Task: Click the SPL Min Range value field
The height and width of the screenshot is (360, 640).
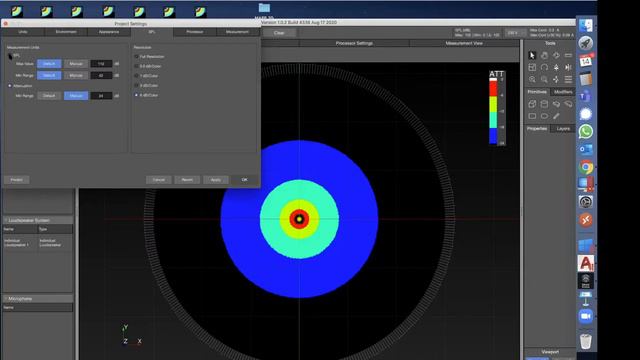Action: pyautogui.click(x=101, y=76)
